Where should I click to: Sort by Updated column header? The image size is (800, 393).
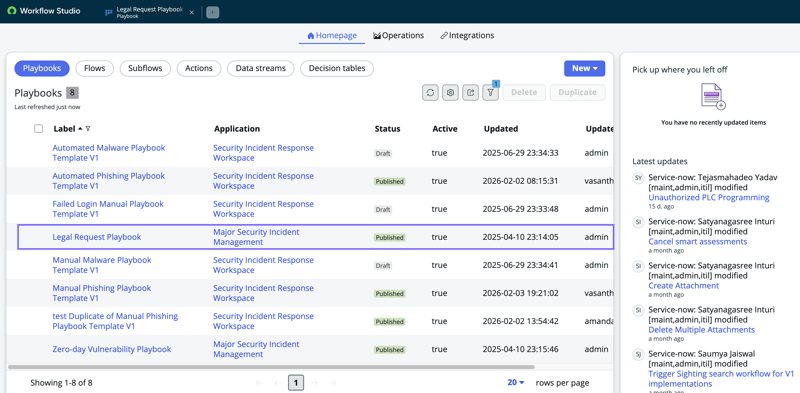point(501,129)
